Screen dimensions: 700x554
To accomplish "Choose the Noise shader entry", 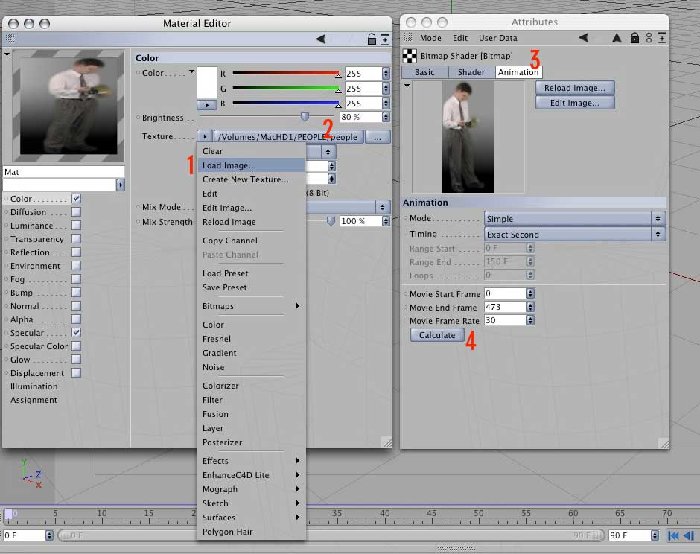I will point(251,367).
